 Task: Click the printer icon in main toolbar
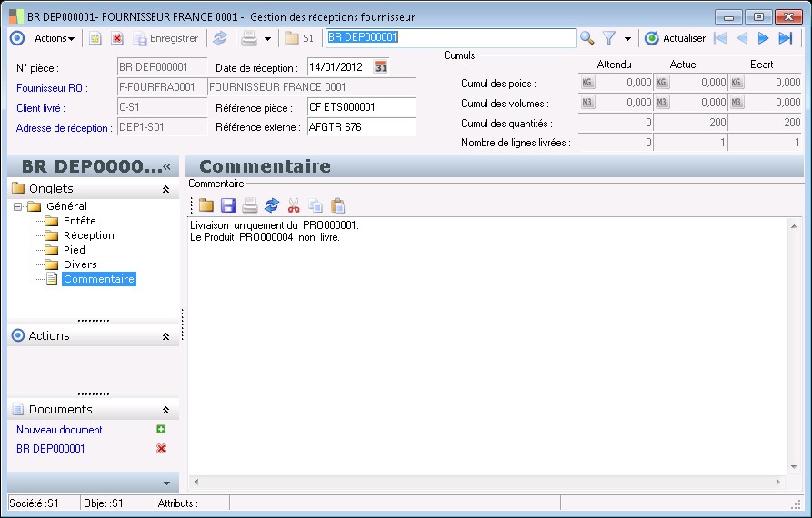pos(249,38)
